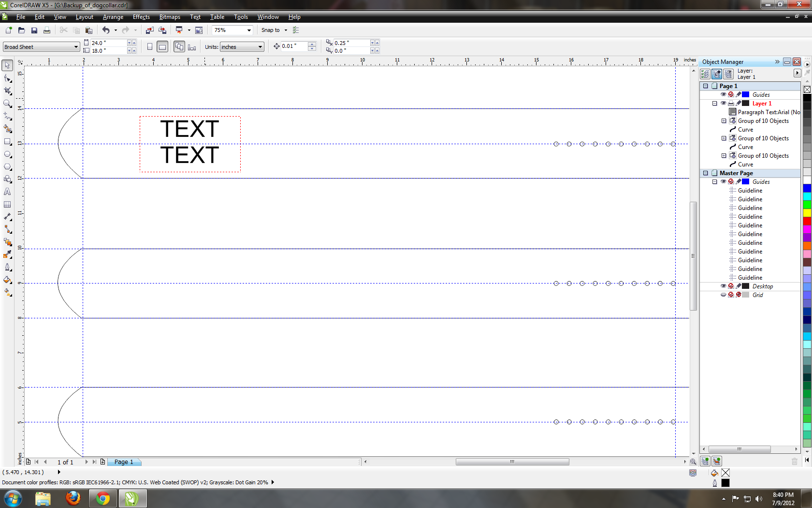Screen dimensions: 812x508
Task: Pick the blue color swatch in palette
Action: point(807,188)
